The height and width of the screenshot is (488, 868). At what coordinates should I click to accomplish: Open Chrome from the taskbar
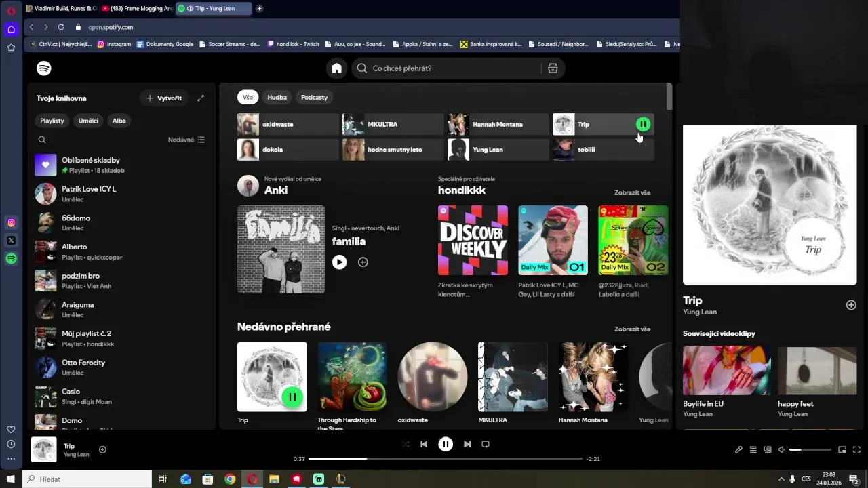point(230,479)
